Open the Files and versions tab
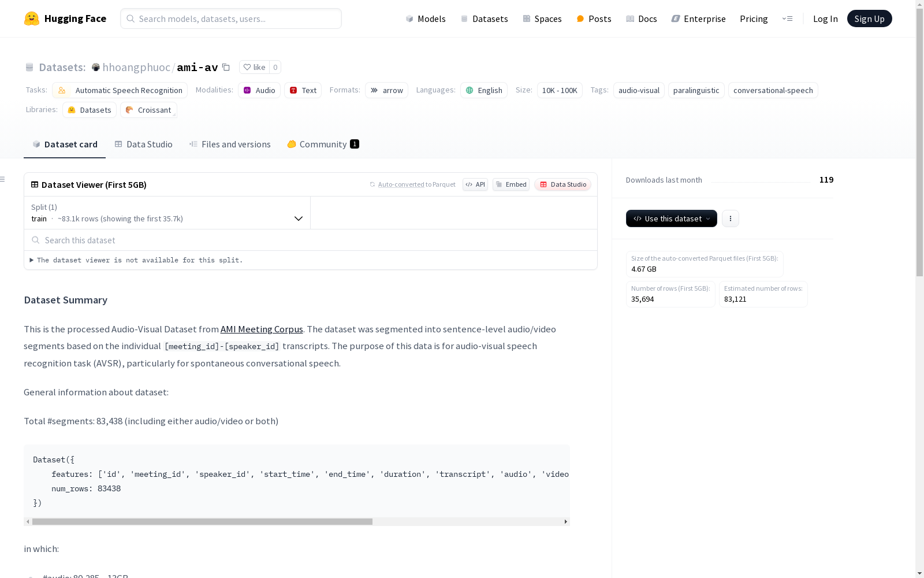This screenshot has width=924, height=578. [230, 144]
